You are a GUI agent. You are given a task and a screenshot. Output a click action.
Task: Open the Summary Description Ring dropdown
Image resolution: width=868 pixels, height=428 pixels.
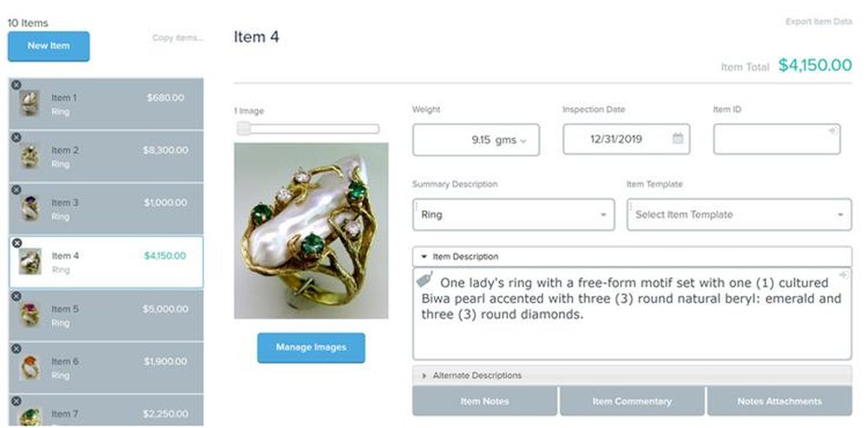click(x=602, y=214)
